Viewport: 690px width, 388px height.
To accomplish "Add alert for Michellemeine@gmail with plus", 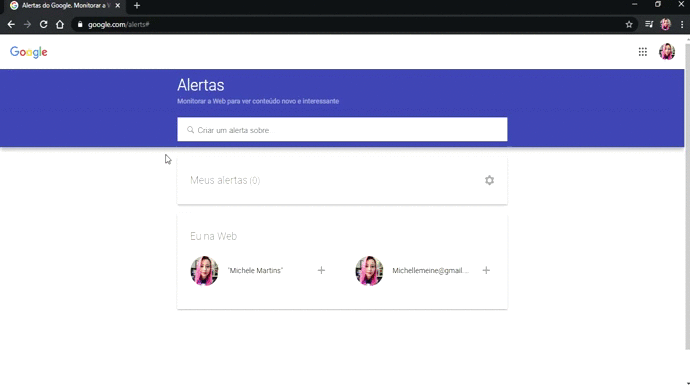I will [486, 271].
